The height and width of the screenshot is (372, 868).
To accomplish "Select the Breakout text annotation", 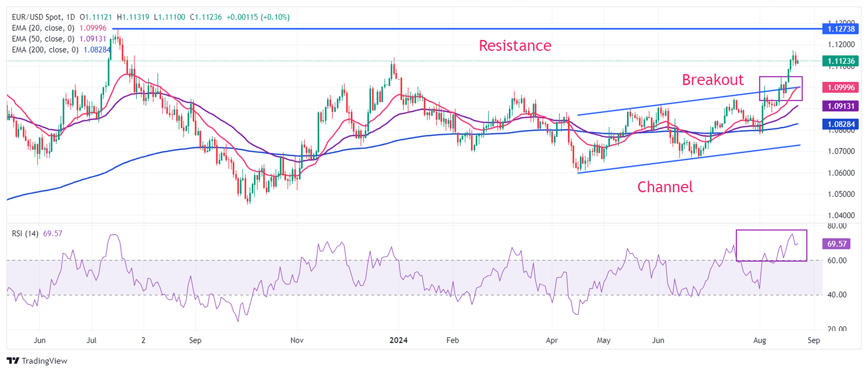I will pyautogui.click(x=712, y=80).
